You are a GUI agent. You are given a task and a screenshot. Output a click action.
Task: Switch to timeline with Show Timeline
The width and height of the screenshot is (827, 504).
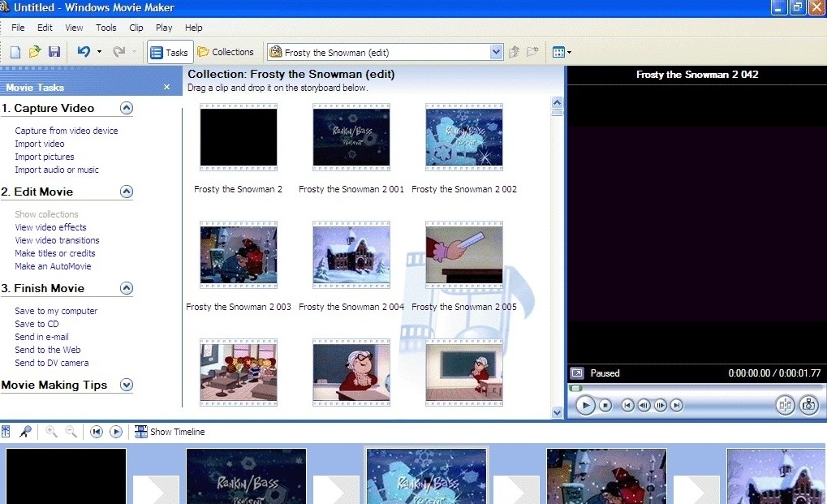click(x=170, y=432)
